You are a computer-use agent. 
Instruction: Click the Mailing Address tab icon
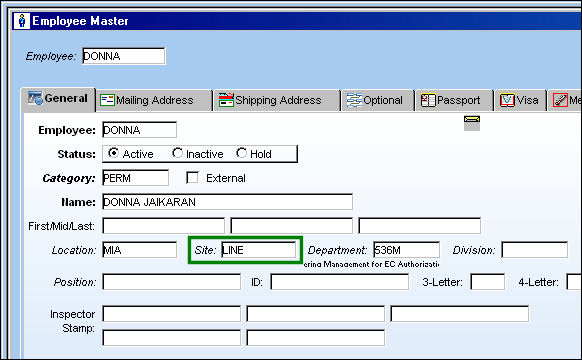click(x=108, y=100)
